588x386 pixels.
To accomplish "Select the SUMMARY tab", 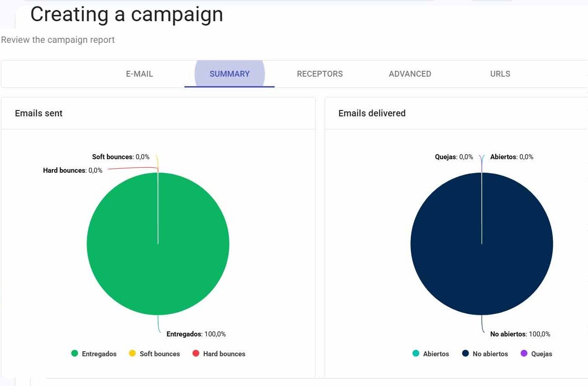I will 230,74.
